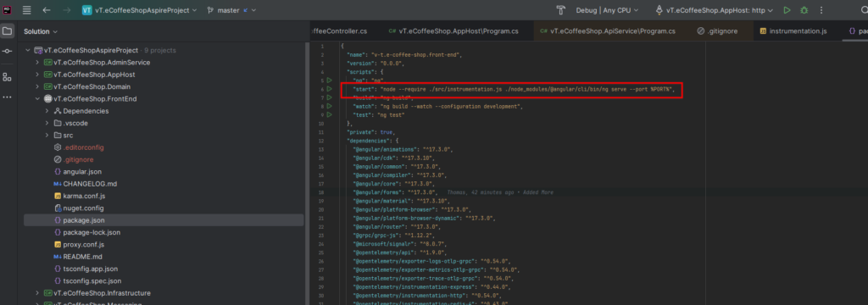Viewport: 868px width, 305px height.
Task: Go forward with the right arrow
Action: pos(66,10)
